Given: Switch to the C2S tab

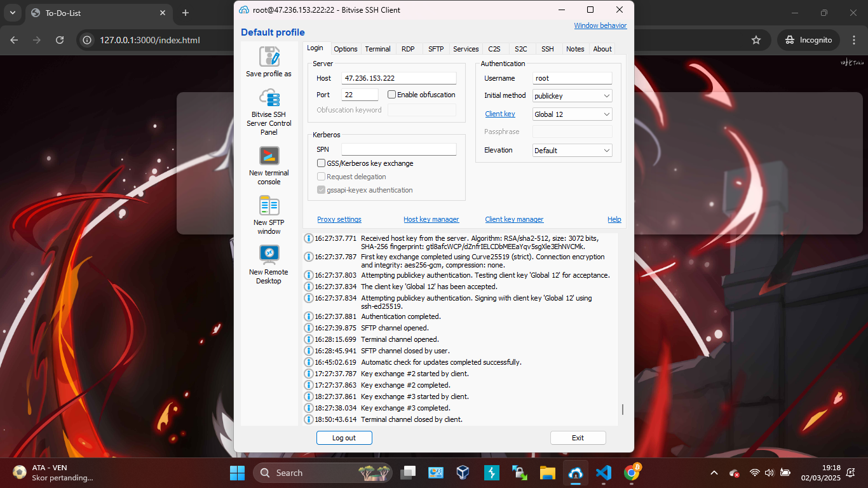Looking at the screenshot, I should 494,49.
